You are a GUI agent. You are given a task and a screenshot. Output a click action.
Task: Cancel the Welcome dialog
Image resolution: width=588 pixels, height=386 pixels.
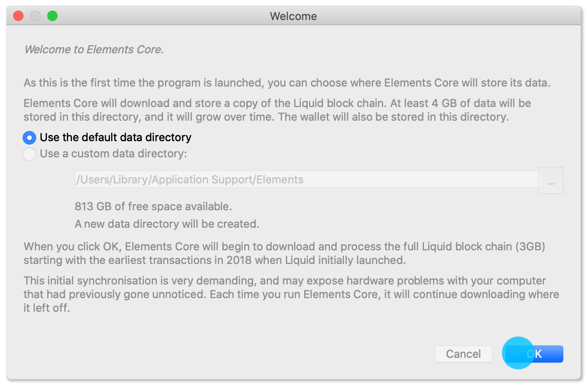[x=463, y=354]
